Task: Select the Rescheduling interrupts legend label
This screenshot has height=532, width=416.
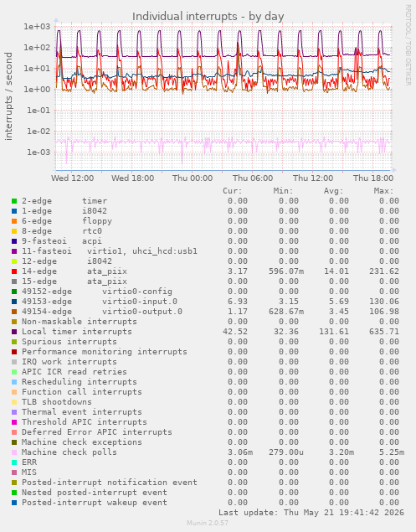Action: pyautogui.click(x=80, y=382)
